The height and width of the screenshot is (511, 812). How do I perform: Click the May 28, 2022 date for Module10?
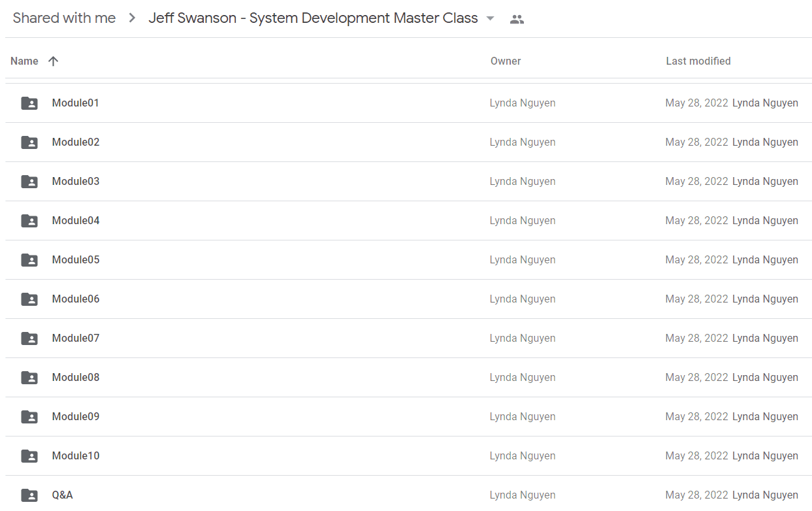click(x=696, y=456)
